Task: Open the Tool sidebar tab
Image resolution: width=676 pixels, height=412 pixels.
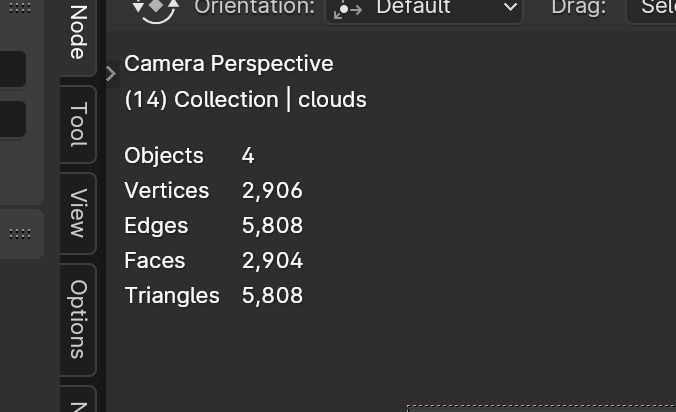Action: coord(78,124)
